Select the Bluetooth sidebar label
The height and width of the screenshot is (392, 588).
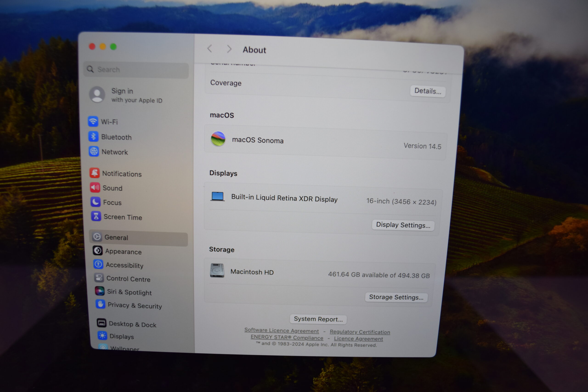[x=116, y=137]
